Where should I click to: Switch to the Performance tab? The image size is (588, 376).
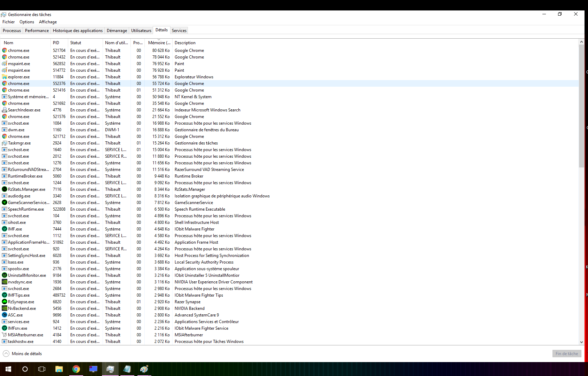[37, 31]
